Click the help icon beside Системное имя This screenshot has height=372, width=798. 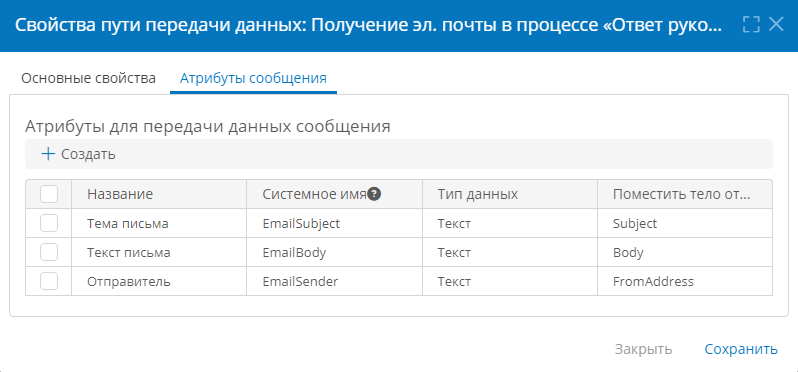[375, 194]
